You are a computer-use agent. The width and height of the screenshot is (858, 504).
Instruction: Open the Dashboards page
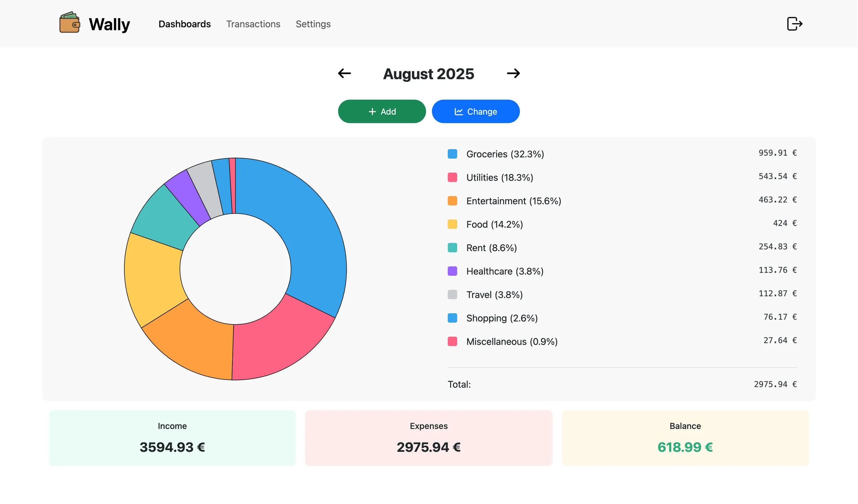(184, 24)
